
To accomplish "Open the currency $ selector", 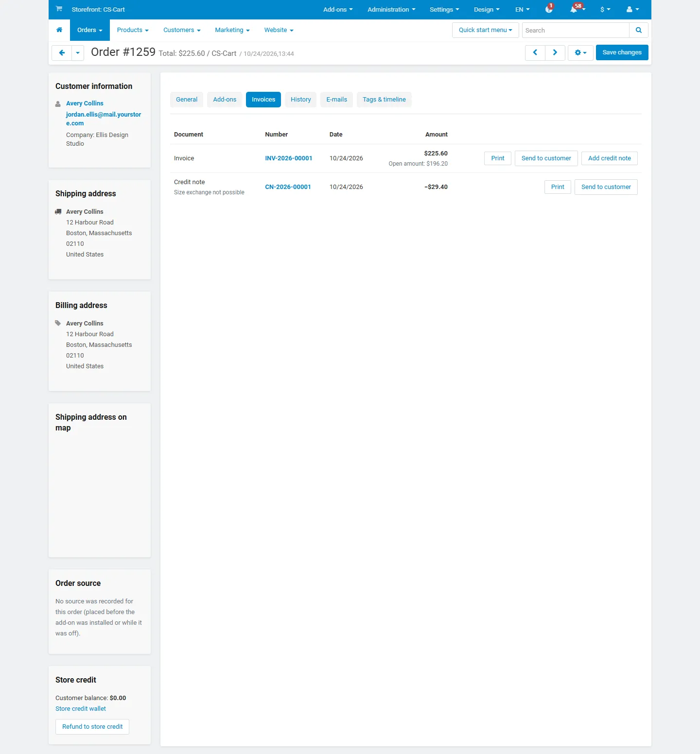I will pos(605,9).
